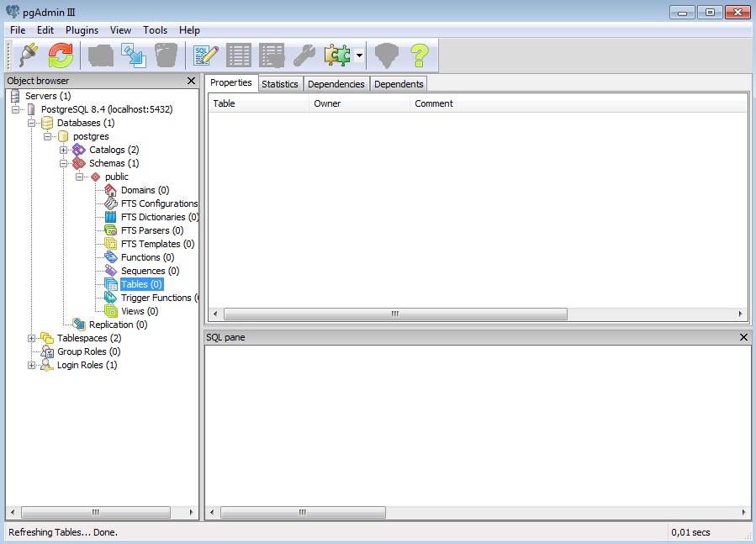
Task: Click Properties pane scroll right arrow
Action: pos(741,314)
